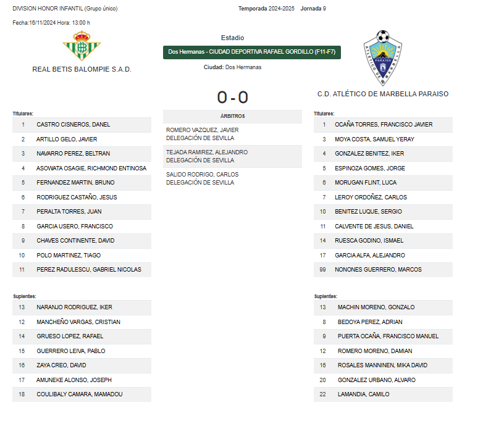Select player ASOWATA OSAGIE, RICHMOND ENTINOSA
This screenshot has width=504, height=429.
coord(91,169)
